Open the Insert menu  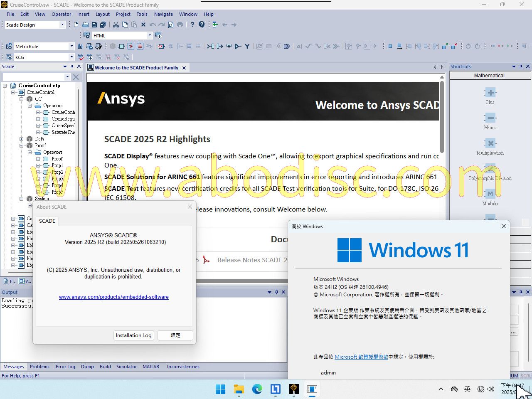tap(83, 14)
